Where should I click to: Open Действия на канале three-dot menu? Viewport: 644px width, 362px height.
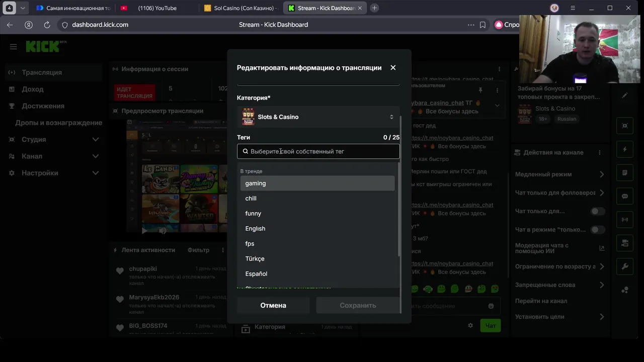pyautogui.click(x=599, y=152)
